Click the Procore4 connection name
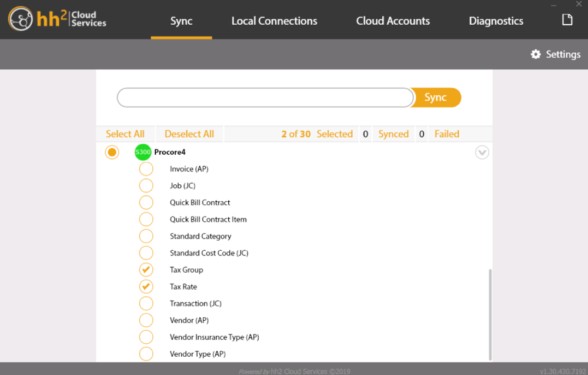 tap(170, 152)
